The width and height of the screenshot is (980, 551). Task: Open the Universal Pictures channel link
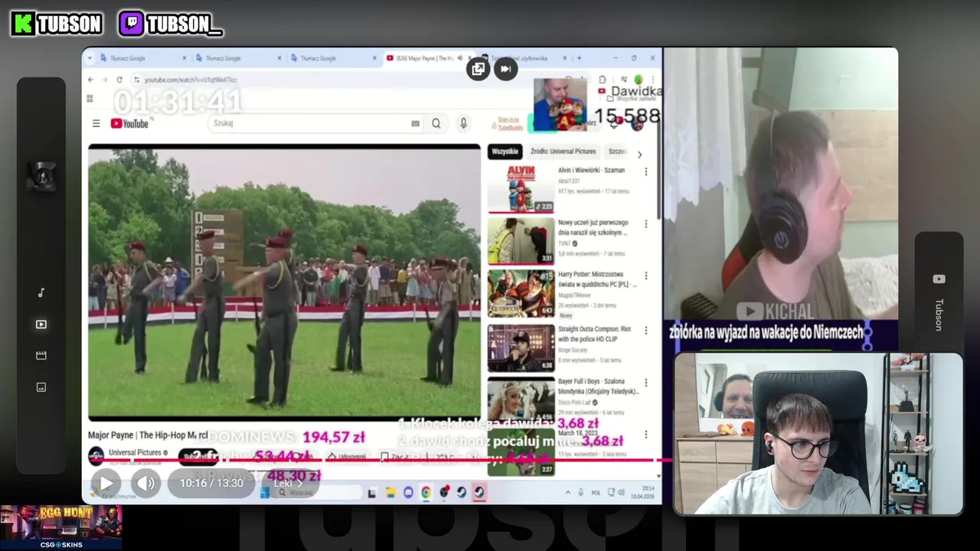[135, 452]
